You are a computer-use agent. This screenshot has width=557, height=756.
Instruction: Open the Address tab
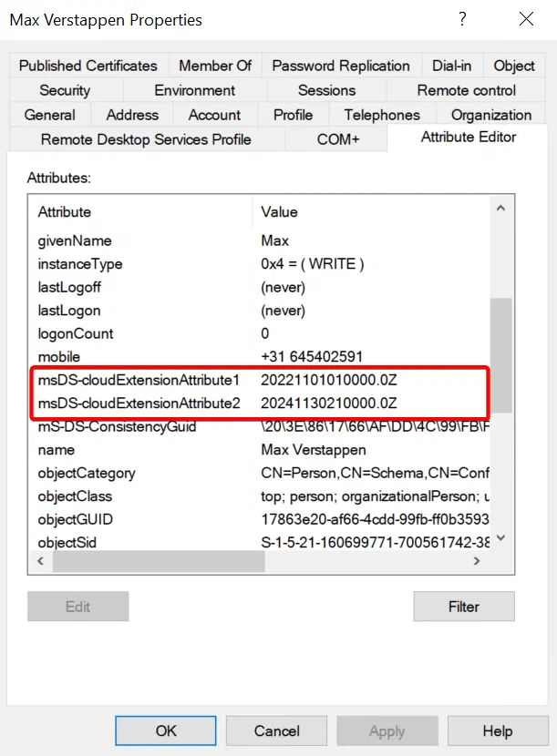(132, 115)
